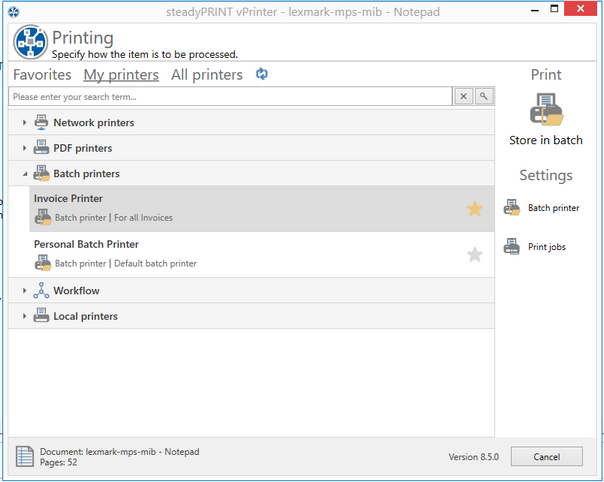
Task: Click the Workflow label
Action: click(76, 291)
